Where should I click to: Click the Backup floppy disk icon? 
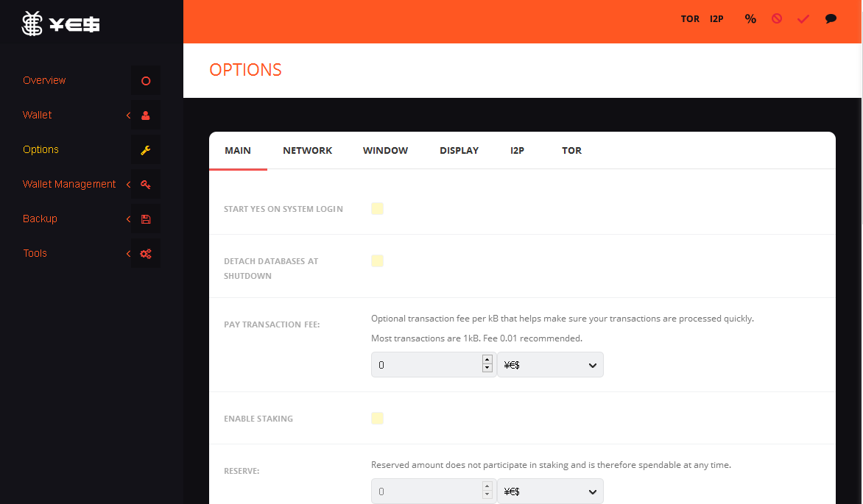[x=146, y=219]
